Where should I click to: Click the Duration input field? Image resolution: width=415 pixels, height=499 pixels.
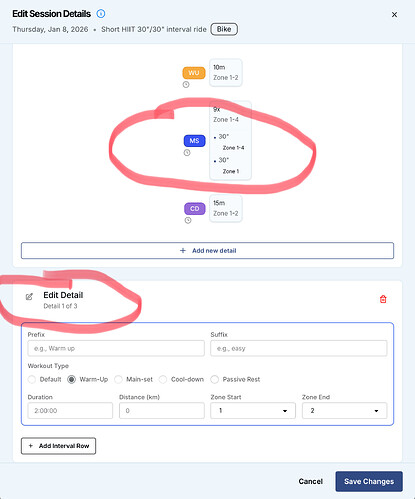coord(70,411)
